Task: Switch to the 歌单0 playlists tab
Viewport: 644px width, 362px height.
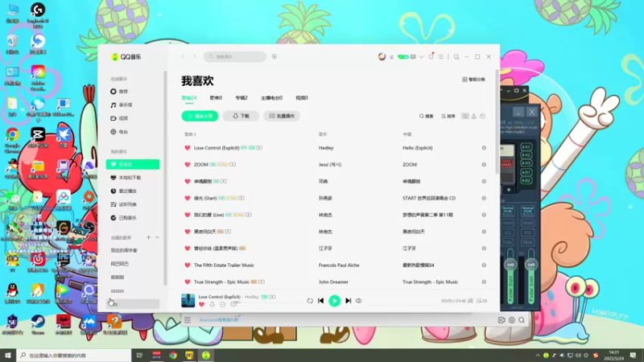Action: tap(216, 98)
